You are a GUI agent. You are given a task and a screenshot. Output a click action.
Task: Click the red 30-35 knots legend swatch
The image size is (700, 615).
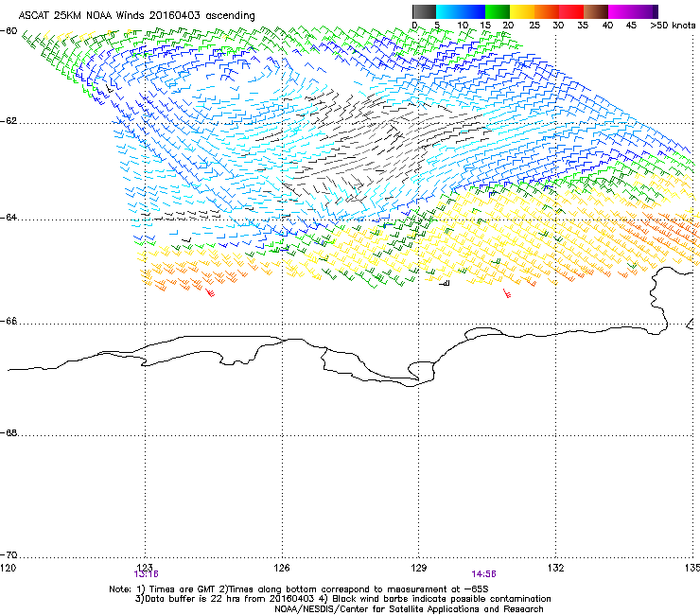(571, 11)
